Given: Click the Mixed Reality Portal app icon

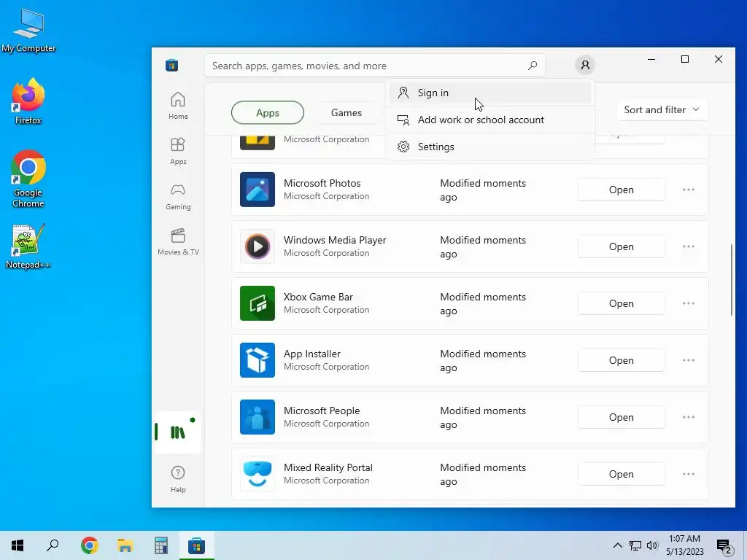Looking at the screenshot, I should pos(258,474).
